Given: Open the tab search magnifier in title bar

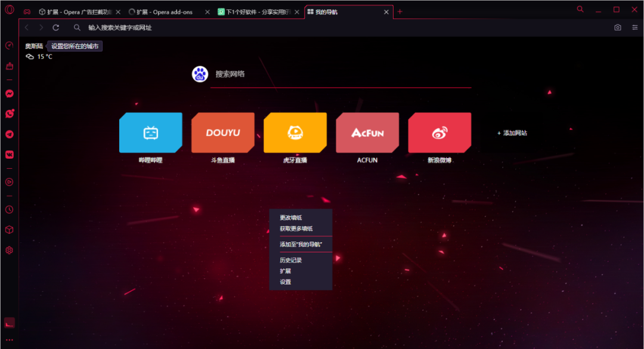Looking at the screenshot, I should (x=580, y=9).
